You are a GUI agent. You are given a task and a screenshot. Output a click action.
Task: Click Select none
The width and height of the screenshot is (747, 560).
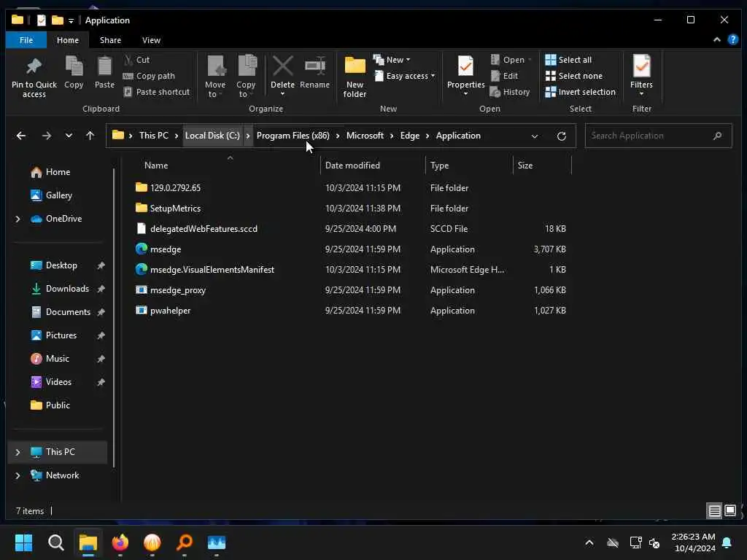573,76
